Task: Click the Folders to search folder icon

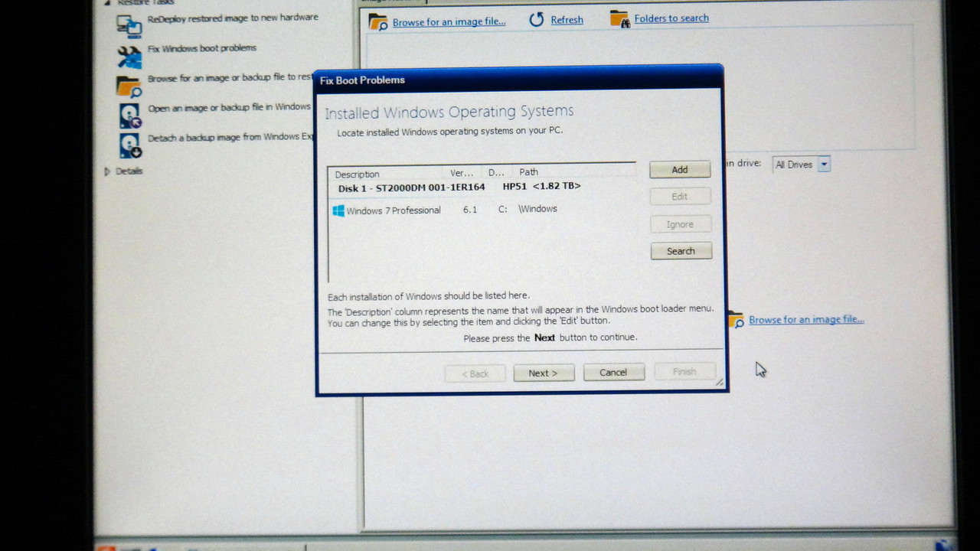Action: (x=619, y=18)
